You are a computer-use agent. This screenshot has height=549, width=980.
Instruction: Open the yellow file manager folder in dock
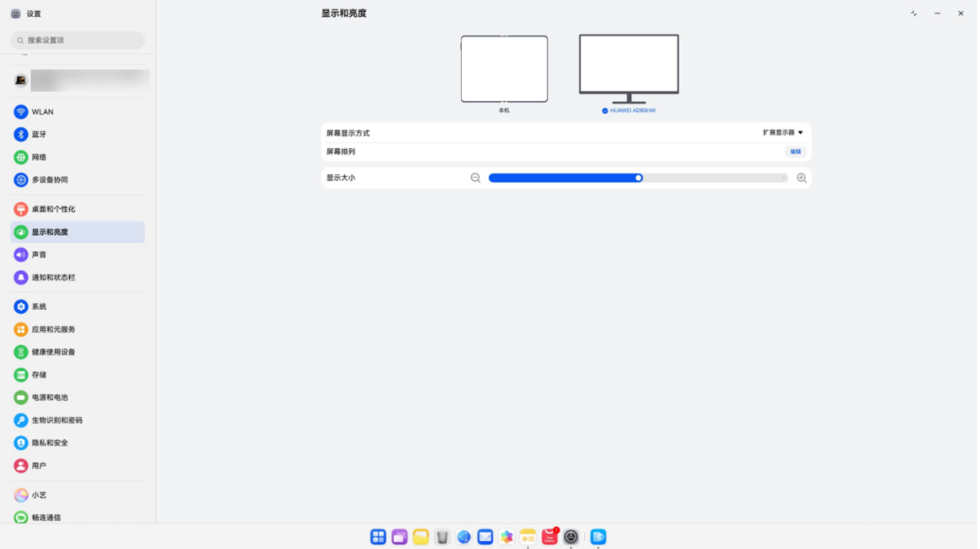[421, 537]
